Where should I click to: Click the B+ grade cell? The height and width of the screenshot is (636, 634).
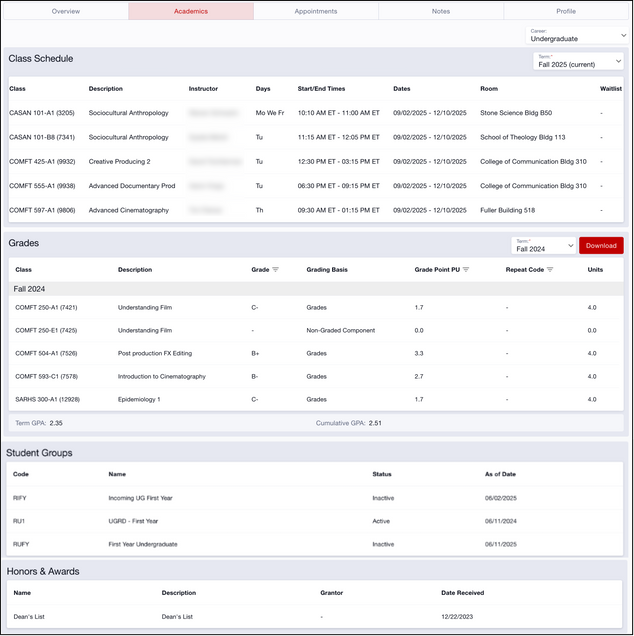(x=255, y=354)
